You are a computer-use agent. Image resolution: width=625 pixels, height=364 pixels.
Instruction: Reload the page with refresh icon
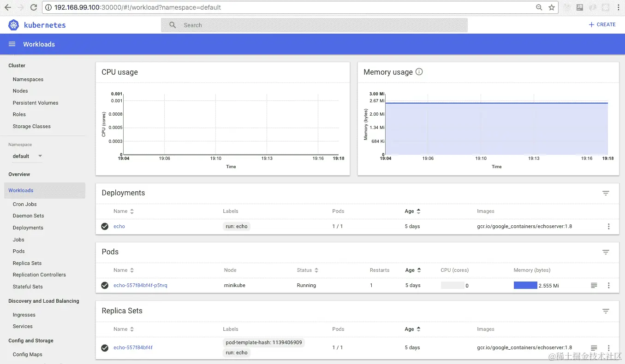point(33,7)
